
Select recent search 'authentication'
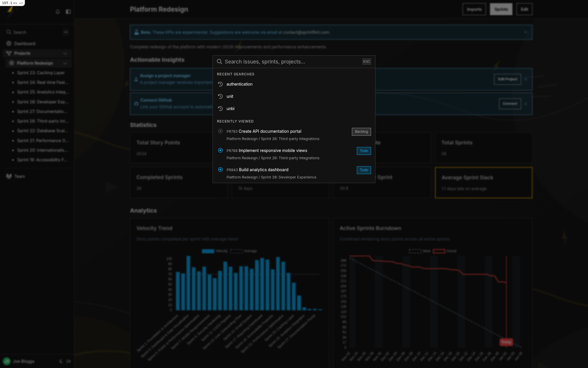tap(239, 84)
